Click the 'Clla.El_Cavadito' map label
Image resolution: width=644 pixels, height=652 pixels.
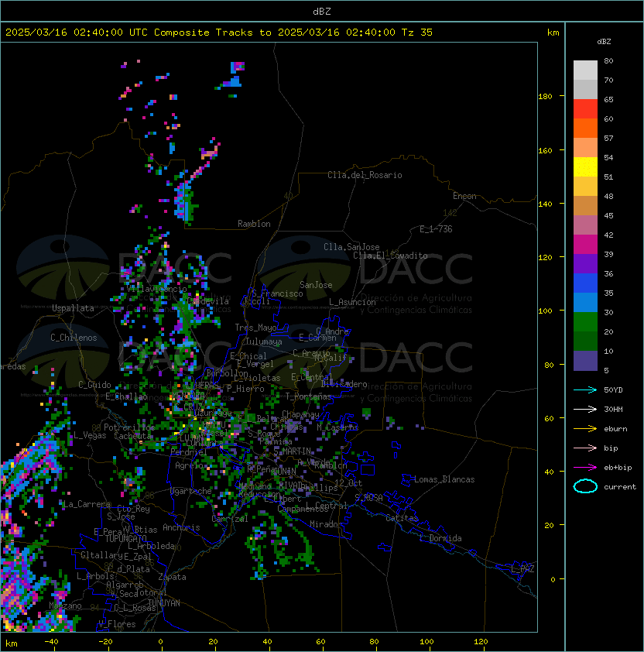click(390, 256)
